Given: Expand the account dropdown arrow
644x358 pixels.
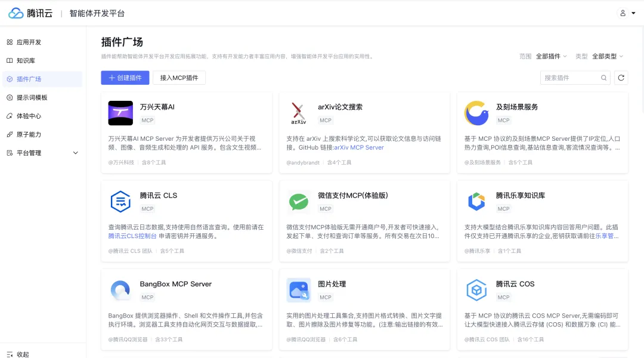Looking at the screenshot, I should coord(633,13).
